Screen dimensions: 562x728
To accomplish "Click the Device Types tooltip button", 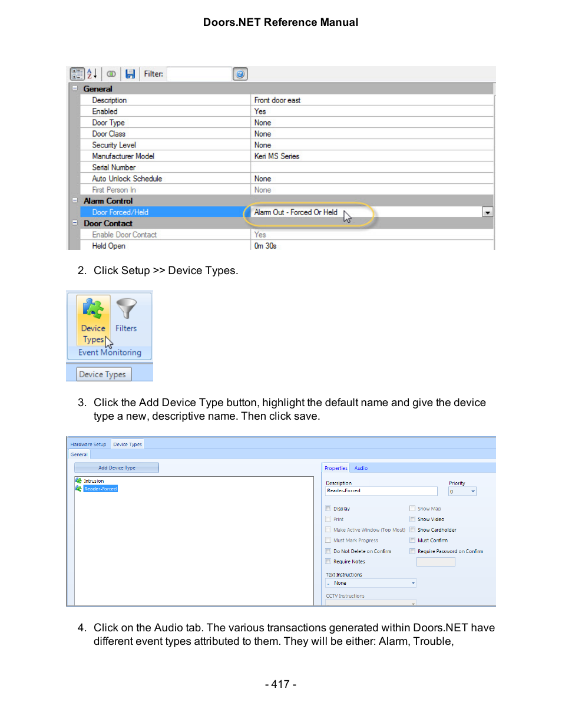I will [103, 374].
